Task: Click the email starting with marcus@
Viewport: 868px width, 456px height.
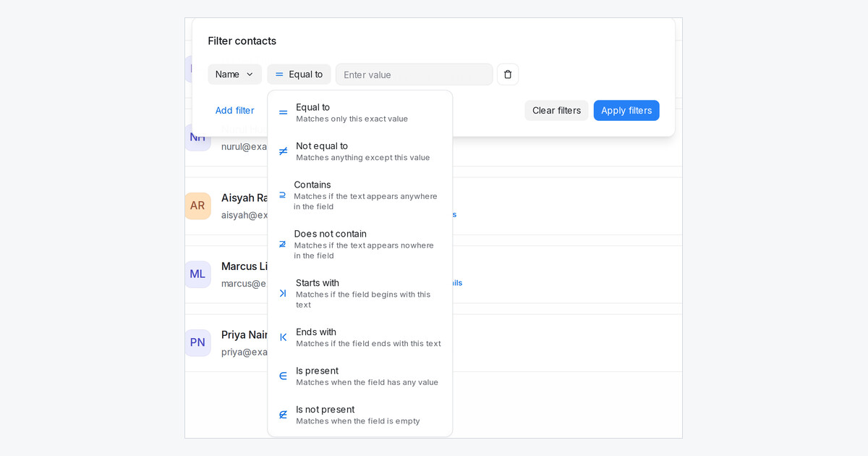Action: pyautogui.click(x=244, y=284)
